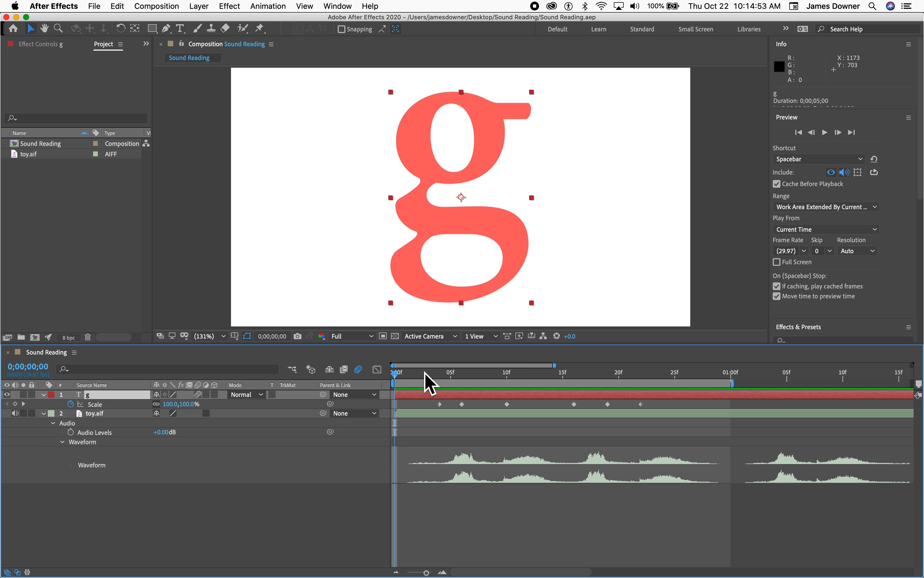The image size is (924, 578).
Task: Open the Composition menu
Action: coord(156,6)
